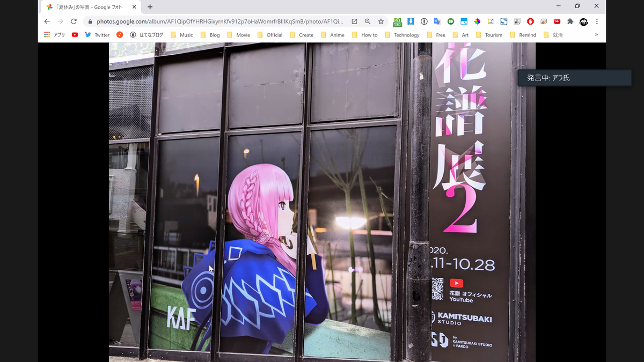Open the color wheel extension
Viewport: 644px width, 362px height.
[477, 21]
